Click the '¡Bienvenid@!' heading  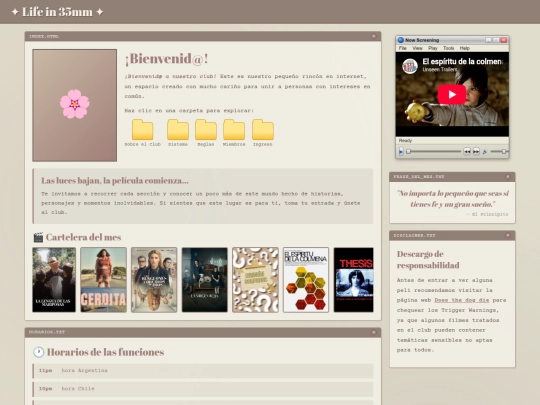click(166, 59)
